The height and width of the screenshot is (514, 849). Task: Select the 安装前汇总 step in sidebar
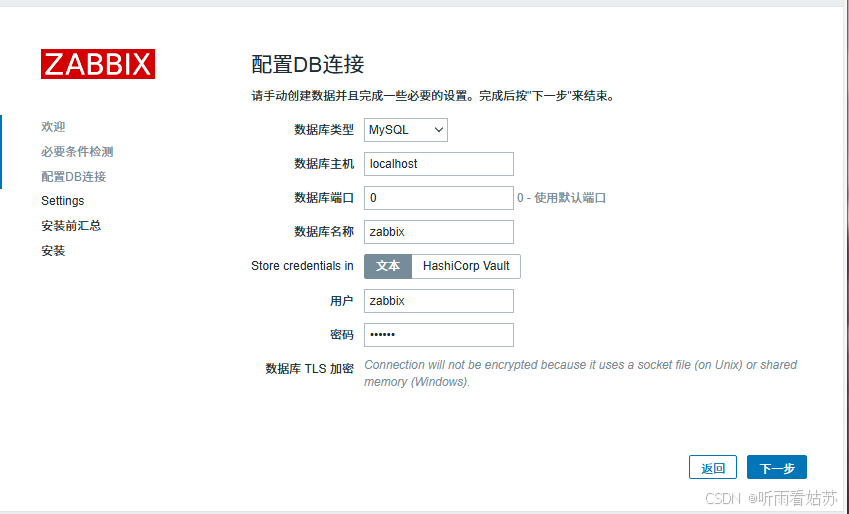(x=71, y=226)
